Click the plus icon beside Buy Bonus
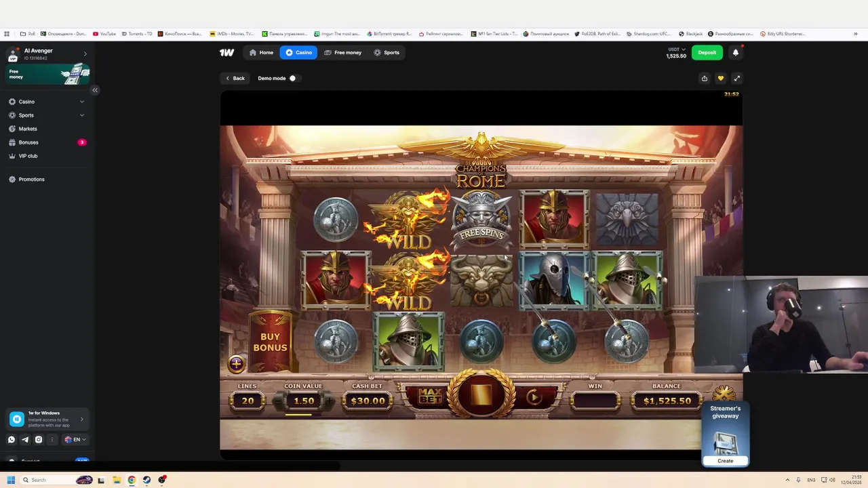 (236, 364)
